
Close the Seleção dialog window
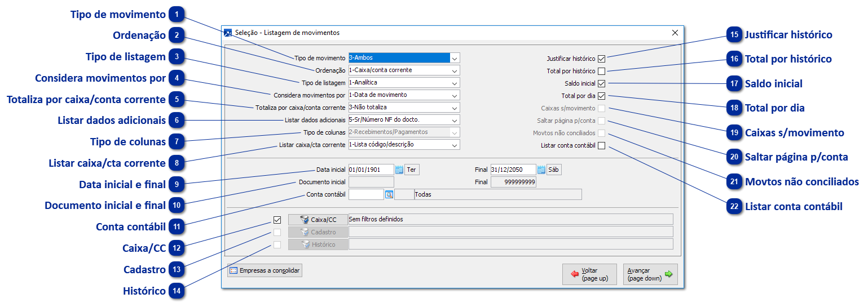coord(675,33)
